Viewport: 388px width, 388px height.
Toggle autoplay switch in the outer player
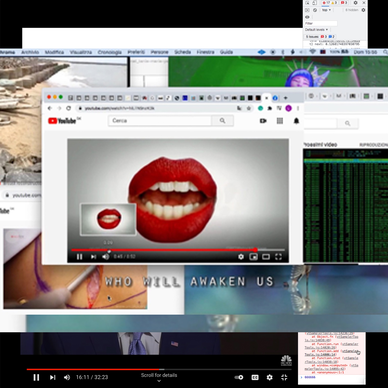[239, 377]
